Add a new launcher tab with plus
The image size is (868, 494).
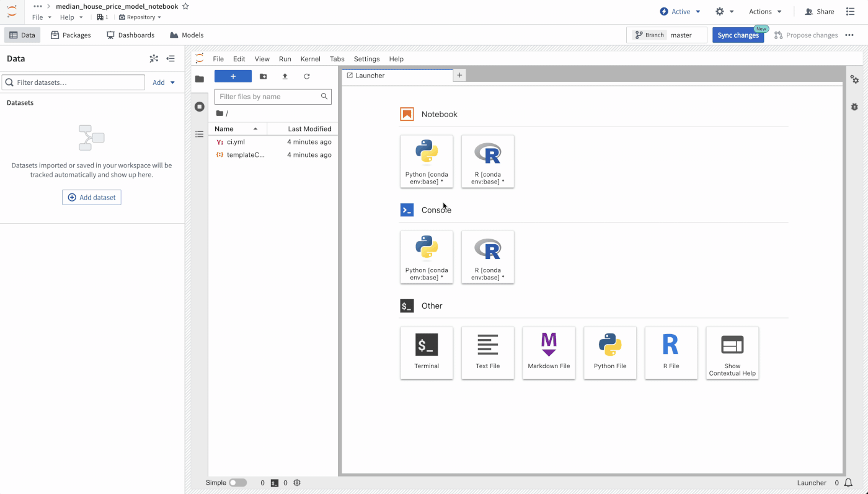click(460, 76)
